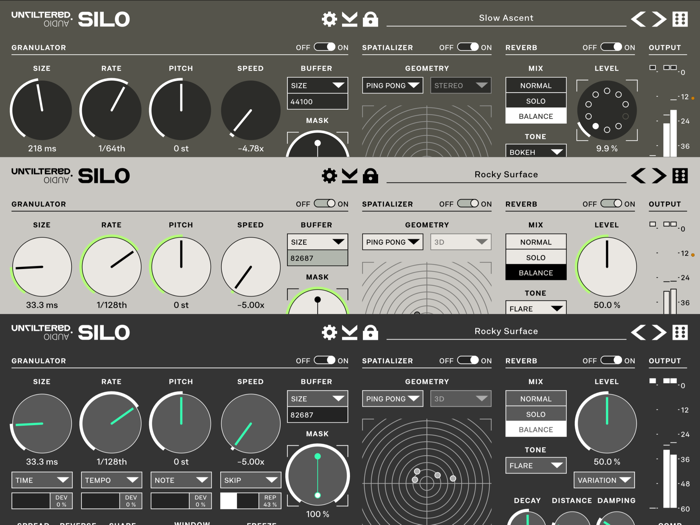Click the Mask knob showing 100 %
The width and height of the screenshot is (700, 525).
tap(317, 476)
